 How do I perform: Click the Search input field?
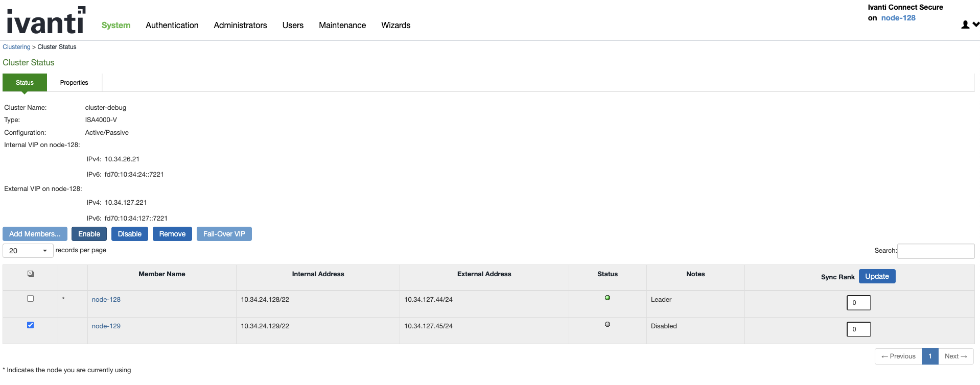tap(936, 251)
